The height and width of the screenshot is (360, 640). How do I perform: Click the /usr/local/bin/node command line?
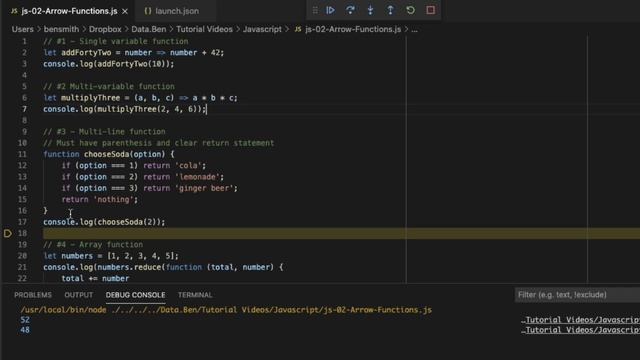pos(226,310)
